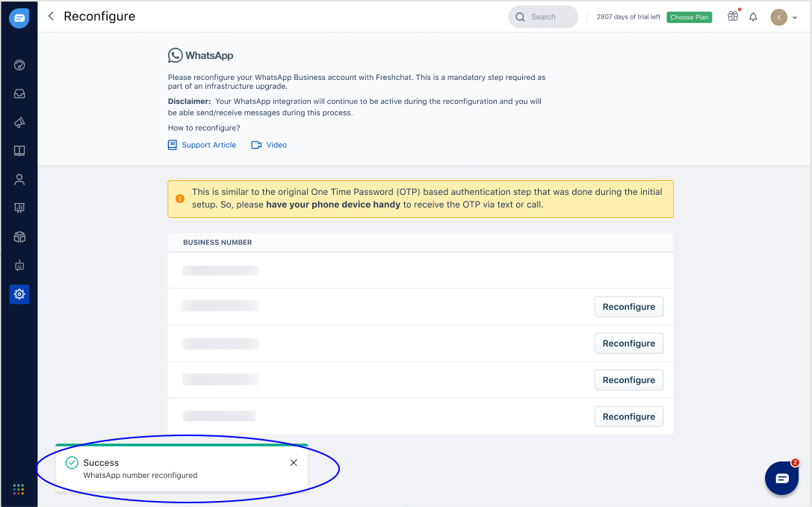812x507 pixels.
Task: Open the dashboard gauge icon in sidebar
Action: 19,65
